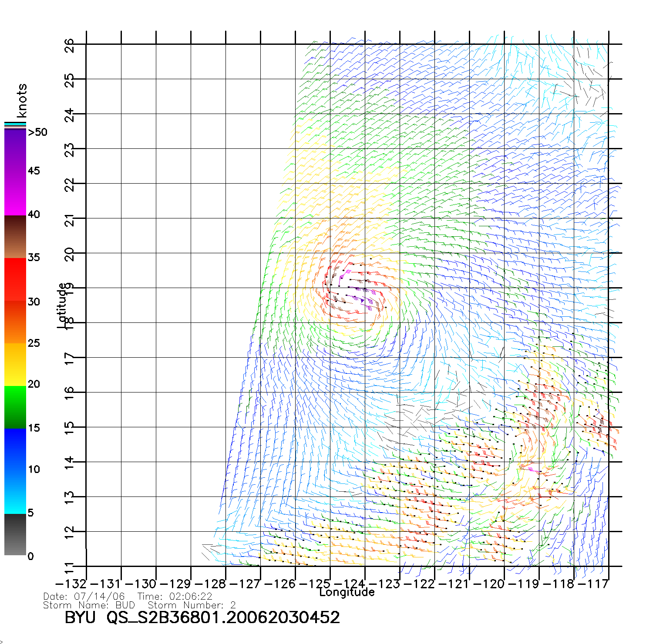Choose the cyan 5-10 knots color band
The width and height of the screenshot is (653, 644).
[15, 492]
